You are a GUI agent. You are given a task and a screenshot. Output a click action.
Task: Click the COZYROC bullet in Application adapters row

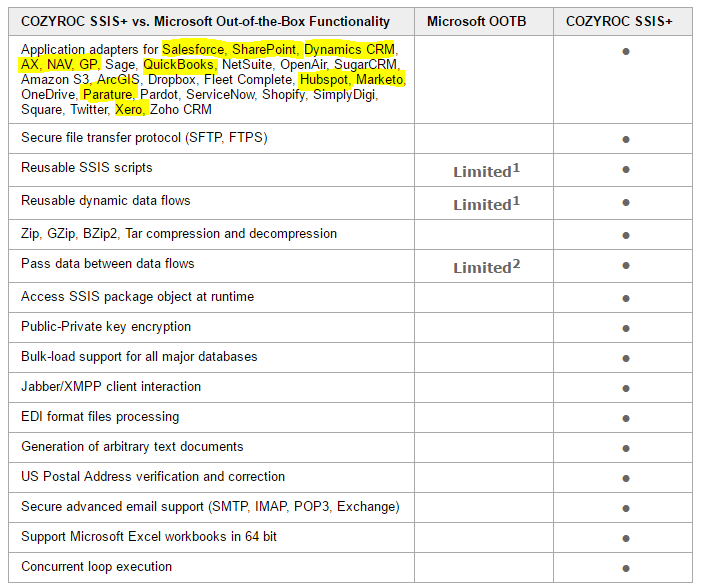click(x=625, y=52)
